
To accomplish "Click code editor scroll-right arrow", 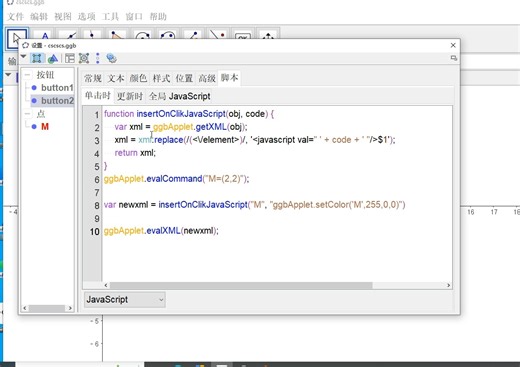I will [448, 285].
